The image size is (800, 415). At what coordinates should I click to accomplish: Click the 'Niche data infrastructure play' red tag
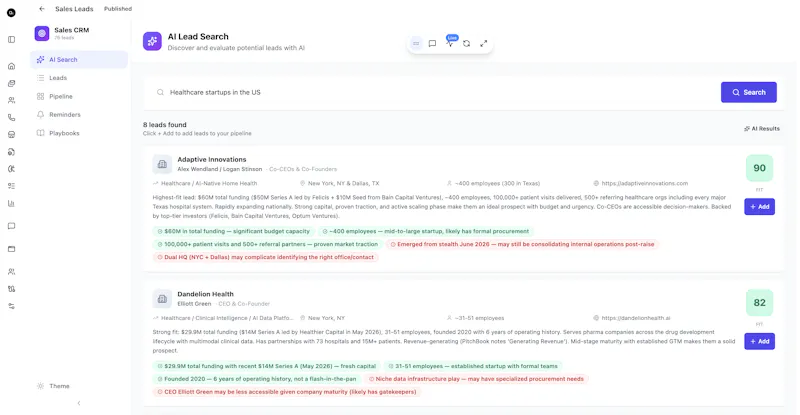[x=476, y=379]
